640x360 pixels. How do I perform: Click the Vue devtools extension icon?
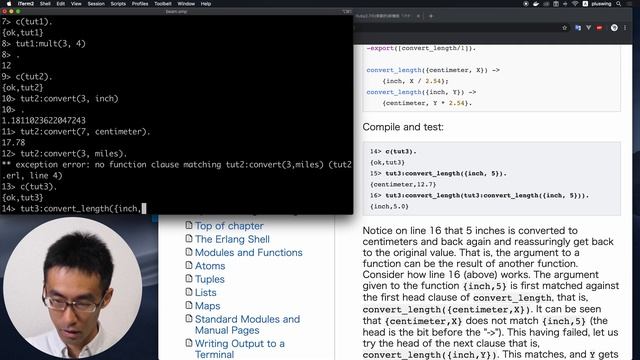tap(589, 28)
